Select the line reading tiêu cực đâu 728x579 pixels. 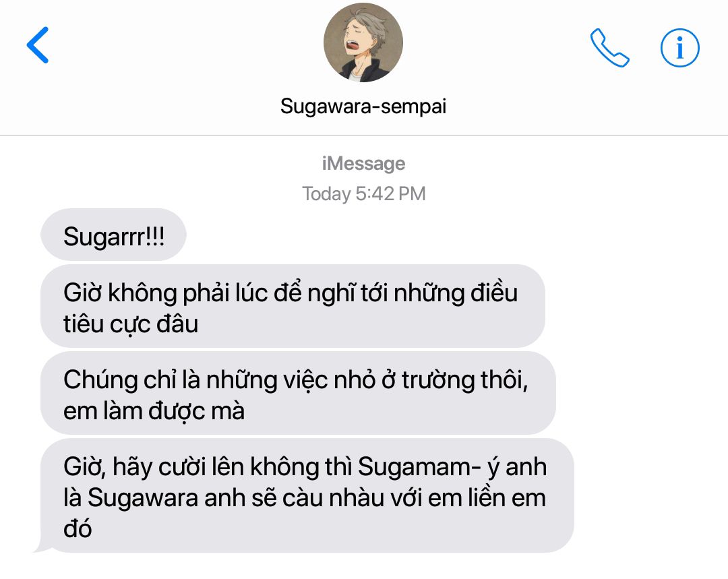131,324
